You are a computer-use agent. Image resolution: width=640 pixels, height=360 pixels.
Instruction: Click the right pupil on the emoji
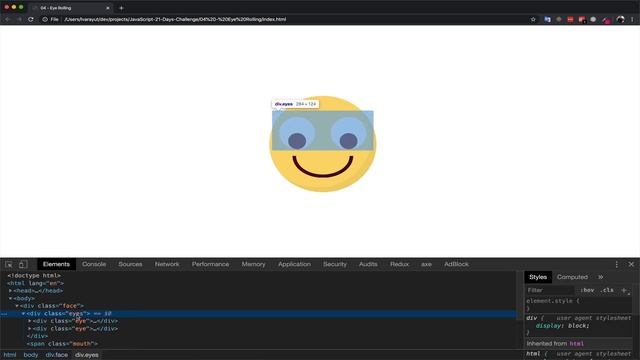coord(348,141)
